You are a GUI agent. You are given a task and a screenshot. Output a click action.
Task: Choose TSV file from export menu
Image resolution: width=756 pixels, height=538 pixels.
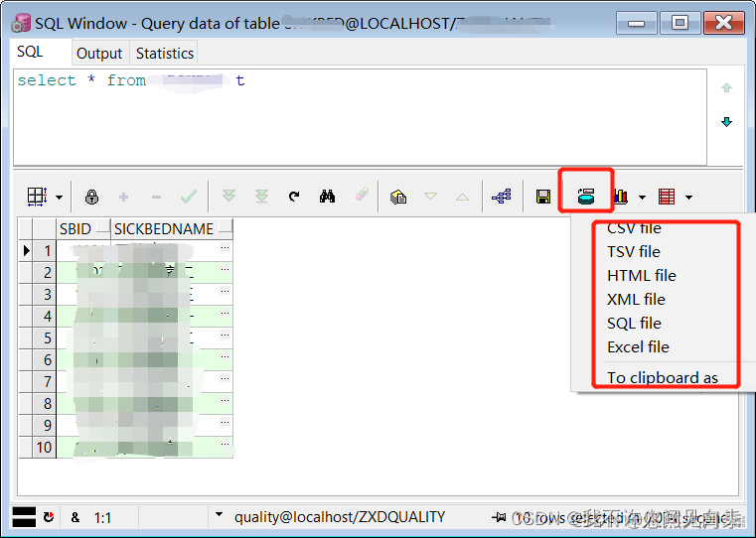634,251
